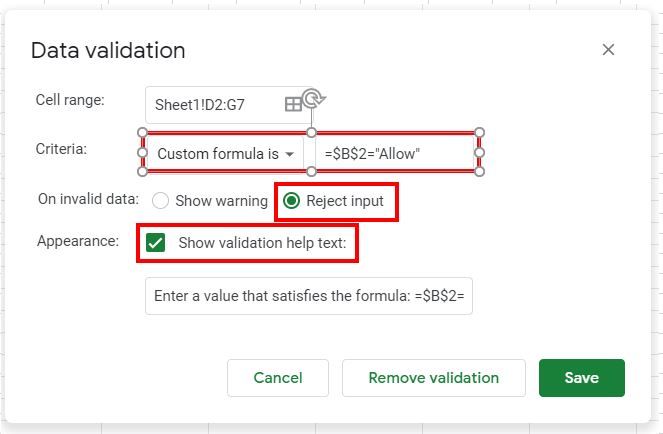Select the Show warning radio option
Image resolution: width=663 pixels, height=434 pixels.
tap(160, 200)
